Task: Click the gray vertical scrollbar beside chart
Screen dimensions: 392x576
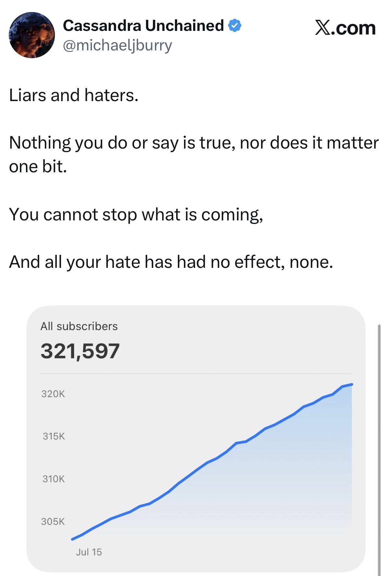Action: pos(379,450)
